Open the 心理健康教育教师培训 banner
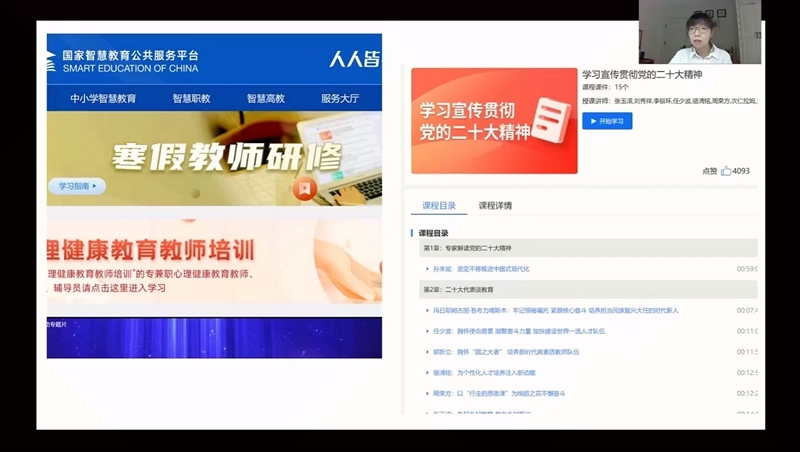The width and height of the screenshot is (800, 452). [214, 261]
